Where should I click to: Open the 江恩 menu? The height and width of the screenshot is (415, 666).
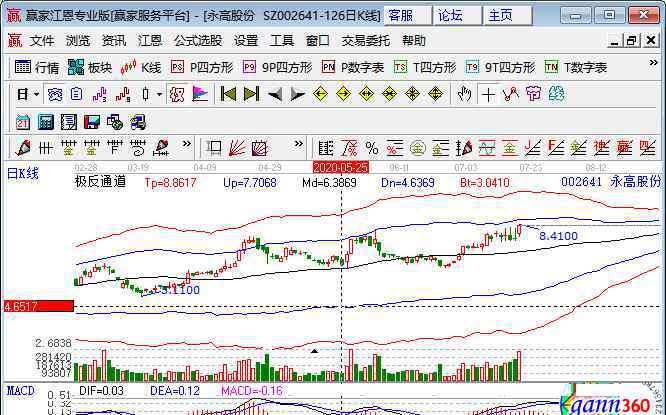point(150,41)
